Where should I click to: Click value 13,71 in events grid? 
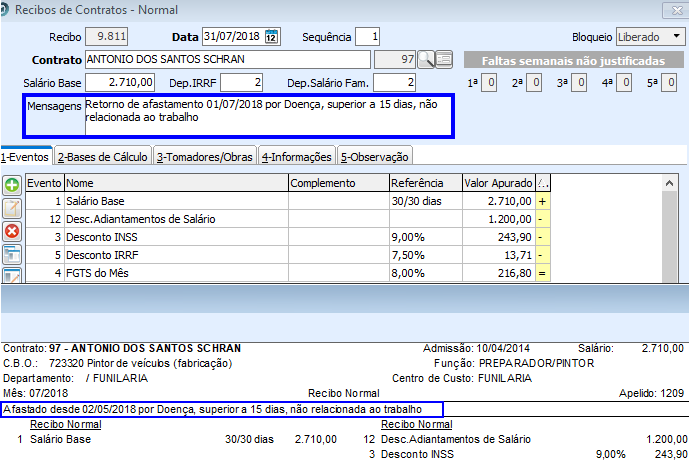(499, 255)
